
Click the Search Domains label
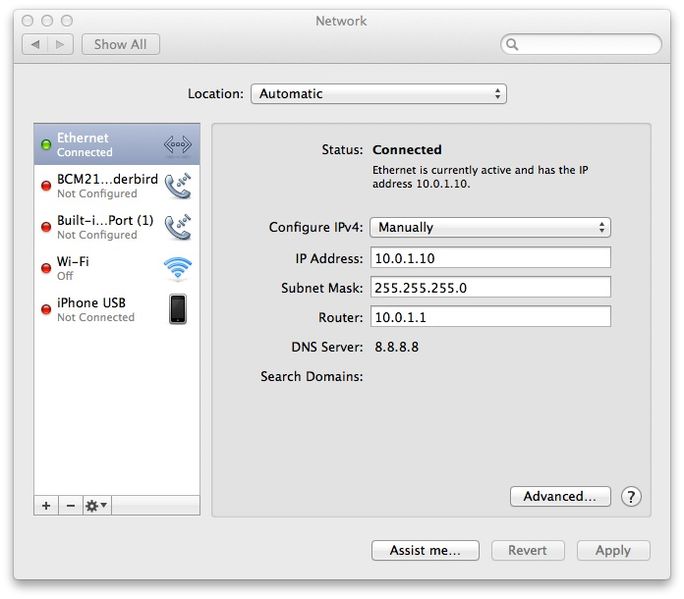[311, 376]
